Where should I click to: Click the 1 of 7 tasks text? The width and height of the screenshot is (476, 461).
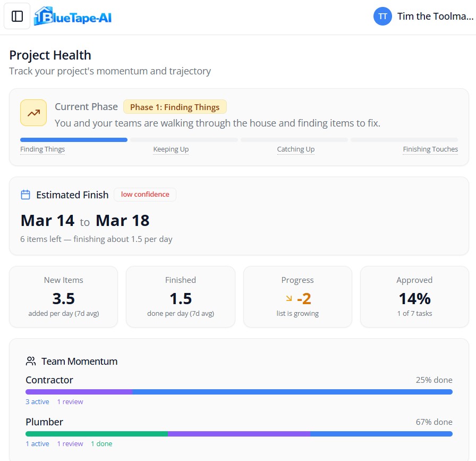[x=415, y=313]
